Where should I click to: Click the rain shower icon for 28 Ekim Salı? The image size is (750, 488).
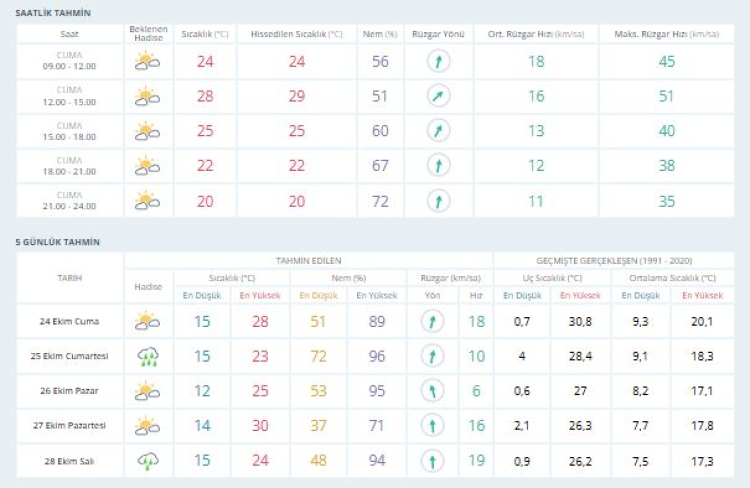(x=148, y=461)
